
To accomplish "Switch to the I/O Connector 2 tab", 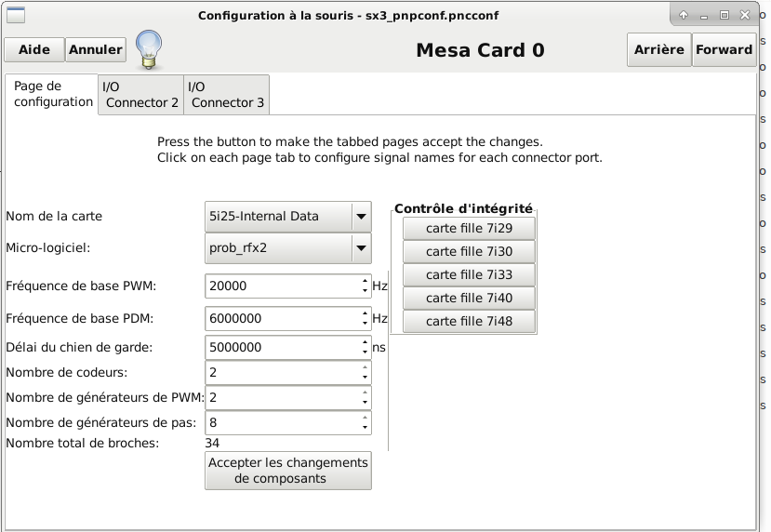I will pyautogui.click(x=140, y=95).
